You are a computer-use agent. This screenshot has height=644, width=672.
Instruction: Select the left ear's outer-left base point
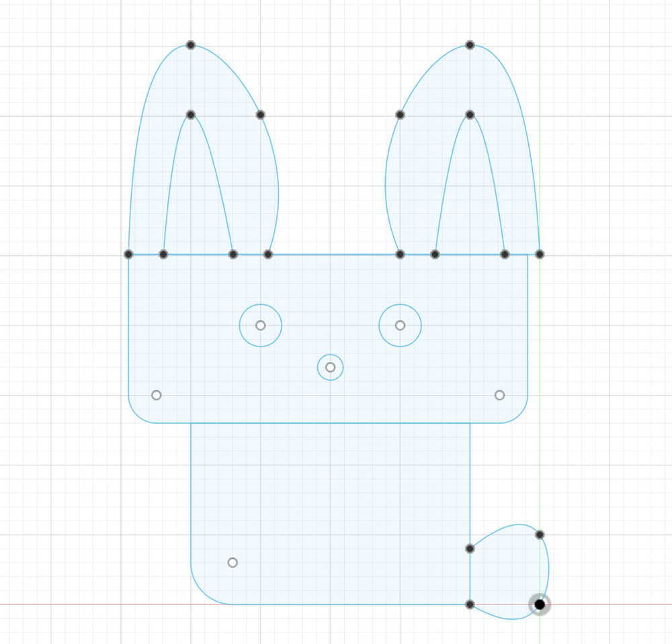coord(128,255)
